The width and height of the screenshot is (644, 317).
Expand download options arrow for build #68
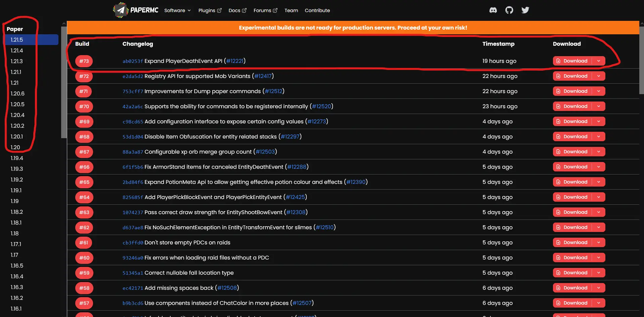(599, 136)
